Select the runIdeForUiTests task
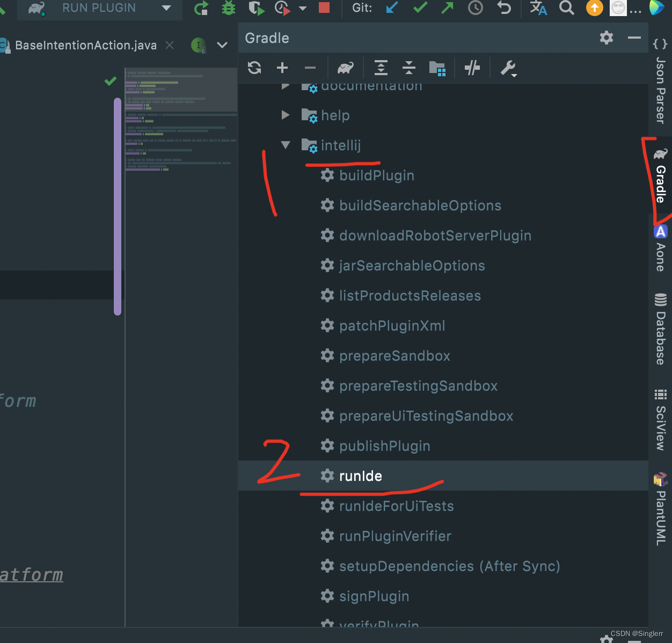This screenshot has width=672, height=643. pyautogui.click(x=387, y=506)
